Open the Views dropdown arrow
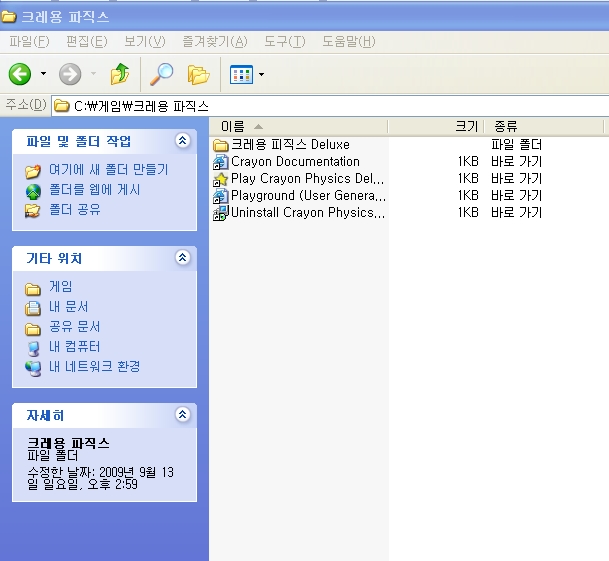The height and width of the screenshot is (561, 609). coord(261,74)
